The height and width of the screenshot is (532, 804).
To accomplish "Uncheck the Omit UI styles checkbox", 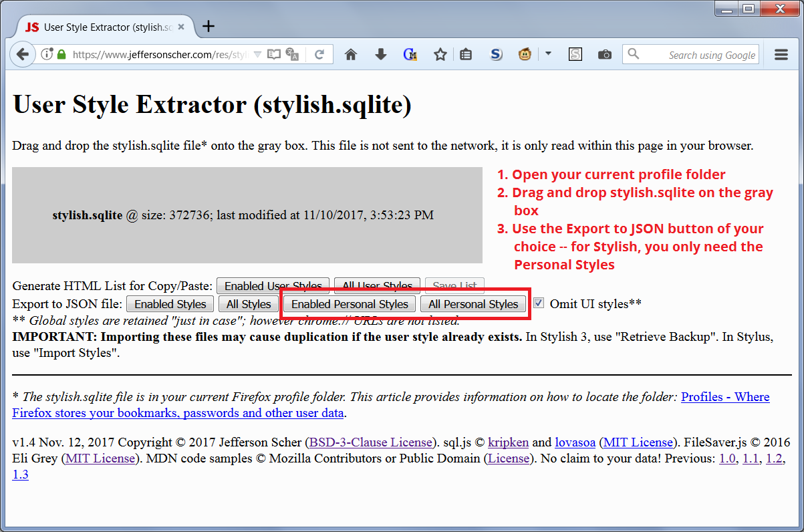I will 539,303.
